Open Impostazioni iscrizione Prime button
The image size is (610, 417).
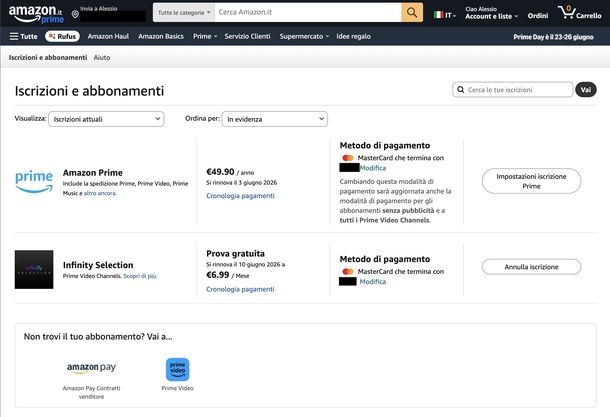pyautogui.click(x=531, y=181)
